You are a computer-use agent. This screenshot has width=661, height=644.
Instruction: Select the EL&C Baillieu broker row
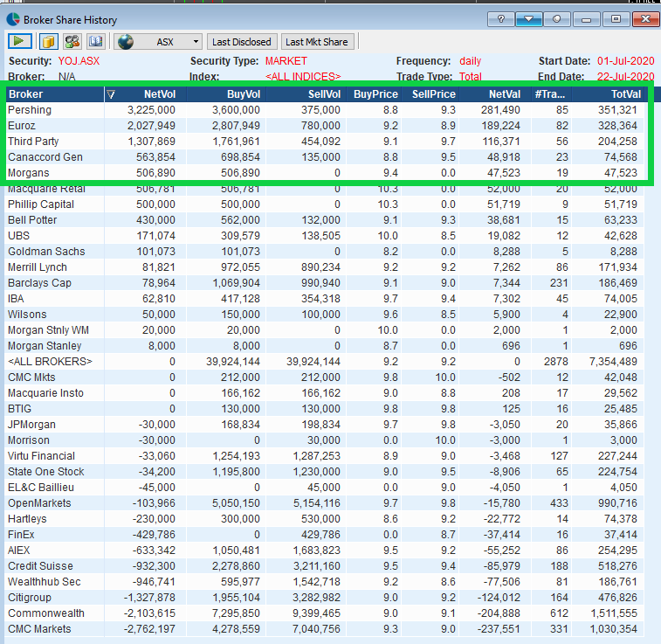click(325, 488)
